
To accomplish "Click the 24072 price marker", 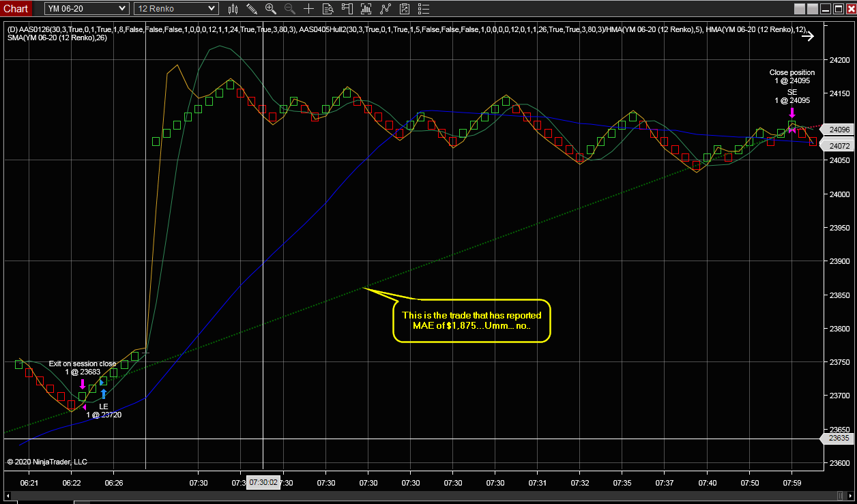I will coord(838,146).
